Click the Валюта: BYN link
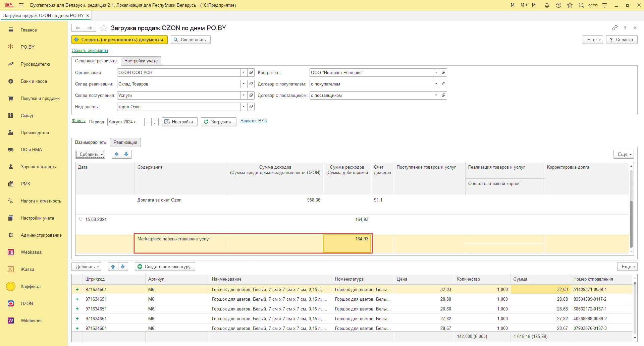Image resolution: width=644 pixels, height=346 pixels. (x=254, y=121)
